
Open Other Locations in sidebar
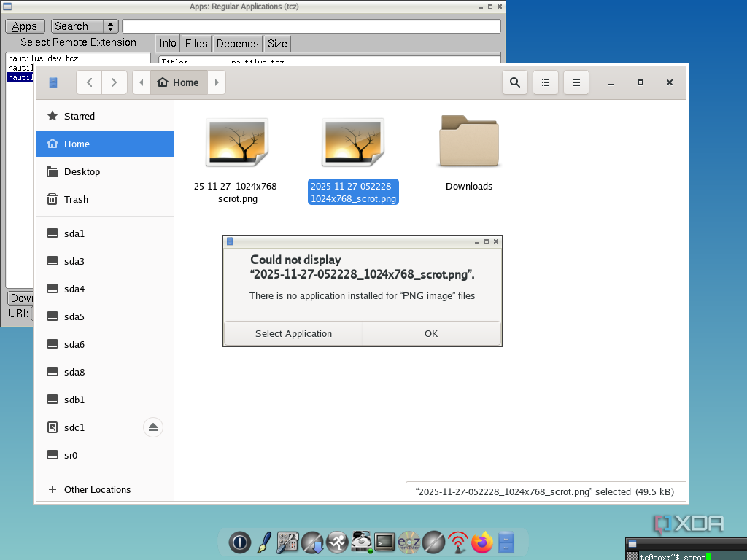tap(105, 489)
